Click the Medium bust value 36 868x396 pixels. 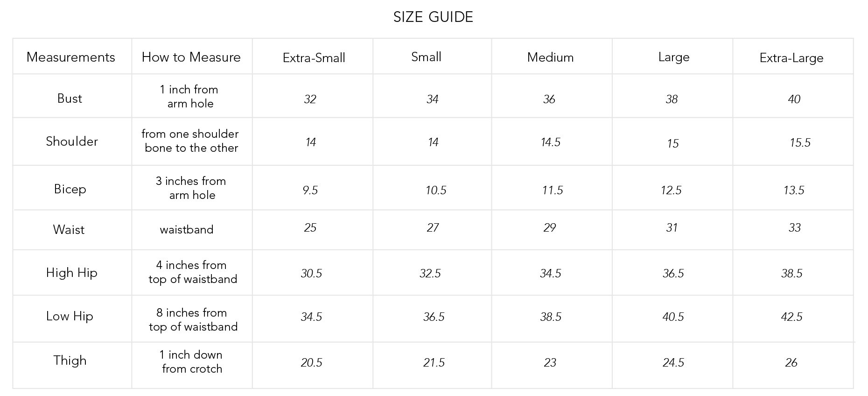click(549, 99)
